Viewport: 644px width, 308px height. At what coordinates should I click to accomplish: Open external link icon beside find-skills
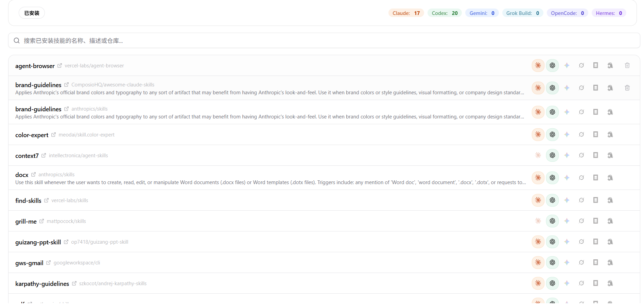pos(47,200)
